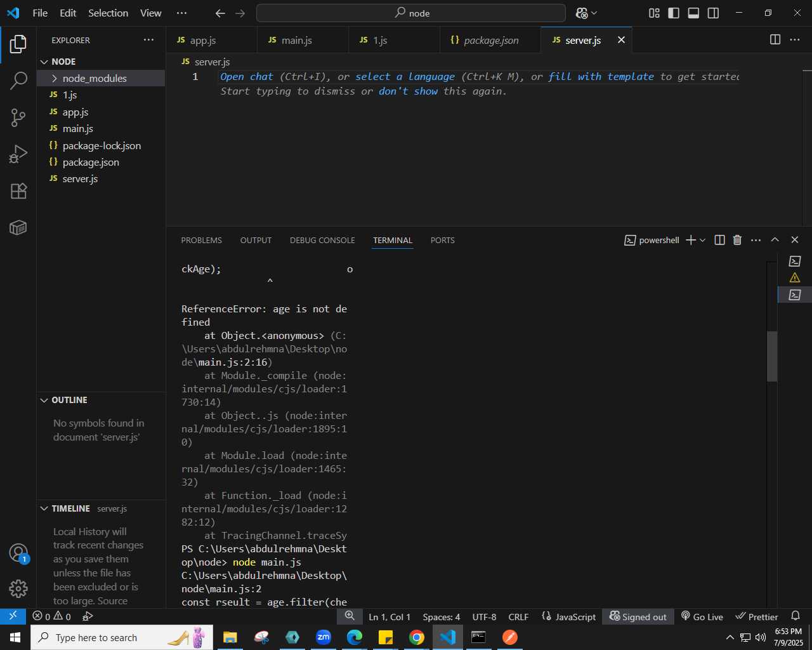The width and height of the screenshot is (812, 650).
Task: Maximize panel size with the chevron
Action: (775, 240)
